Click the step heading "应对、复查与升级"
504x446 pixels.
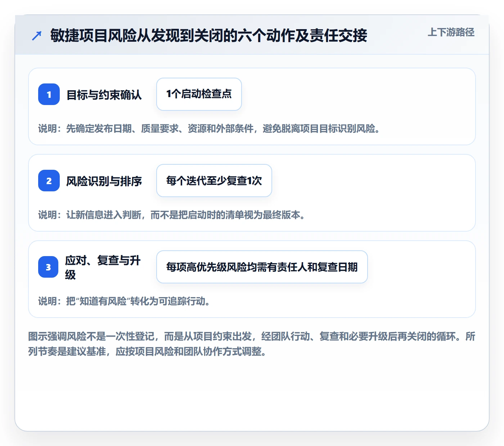click(x=103, y=267)
